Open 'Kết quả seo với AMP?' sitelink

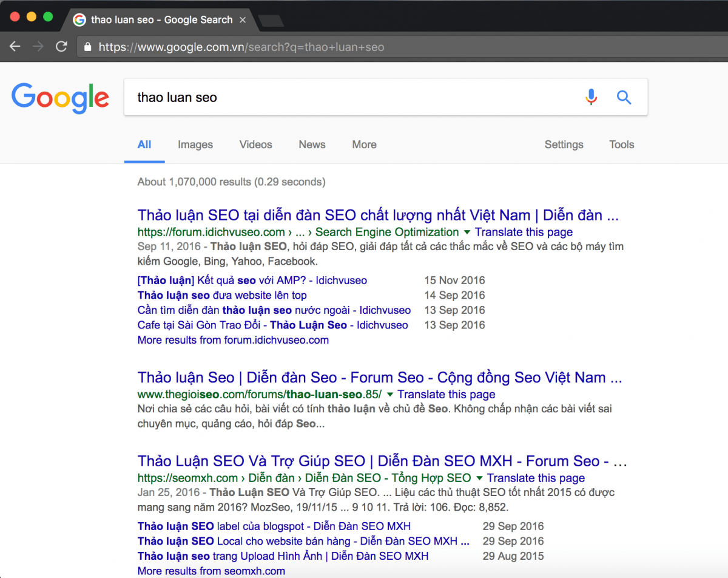[x=252, y=280]
